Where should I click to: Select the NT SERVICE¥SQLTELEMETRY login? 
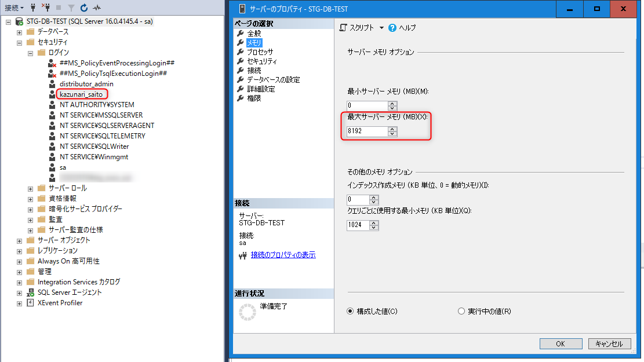[103, 136]
